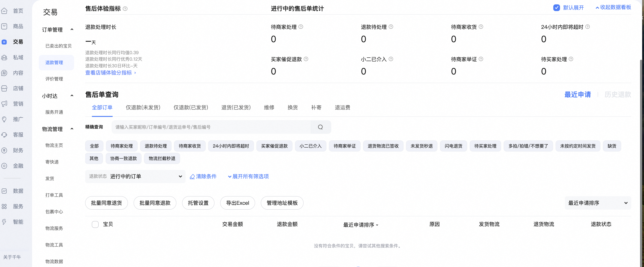Open the 推广 promotion bulb icon

coord(4,119)
